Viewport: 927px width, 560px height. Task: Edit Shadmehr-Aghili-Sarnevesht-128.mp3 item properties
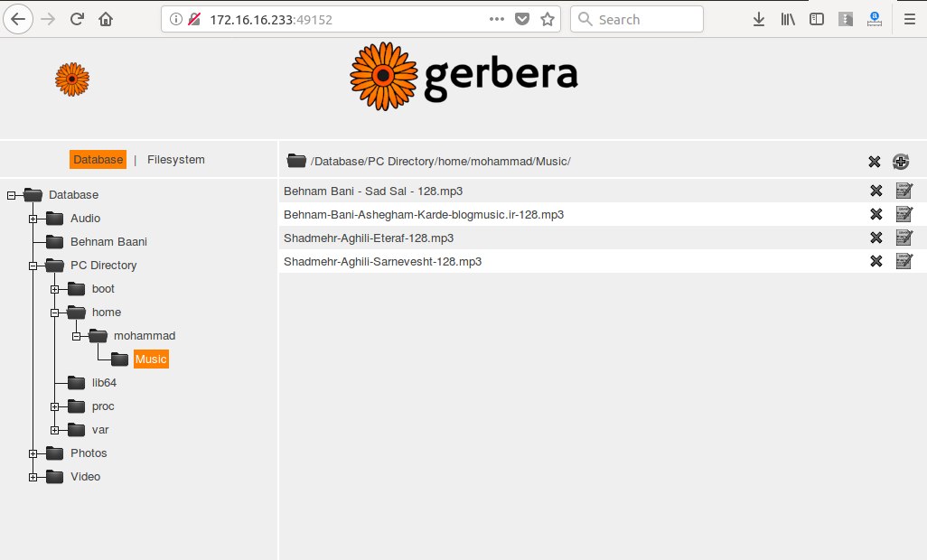click(904, 261)
